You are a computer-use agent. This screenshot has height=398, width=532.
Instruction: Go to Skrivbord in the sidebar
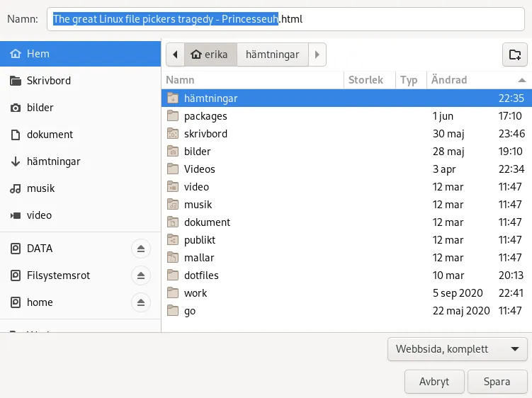point(48,81)
